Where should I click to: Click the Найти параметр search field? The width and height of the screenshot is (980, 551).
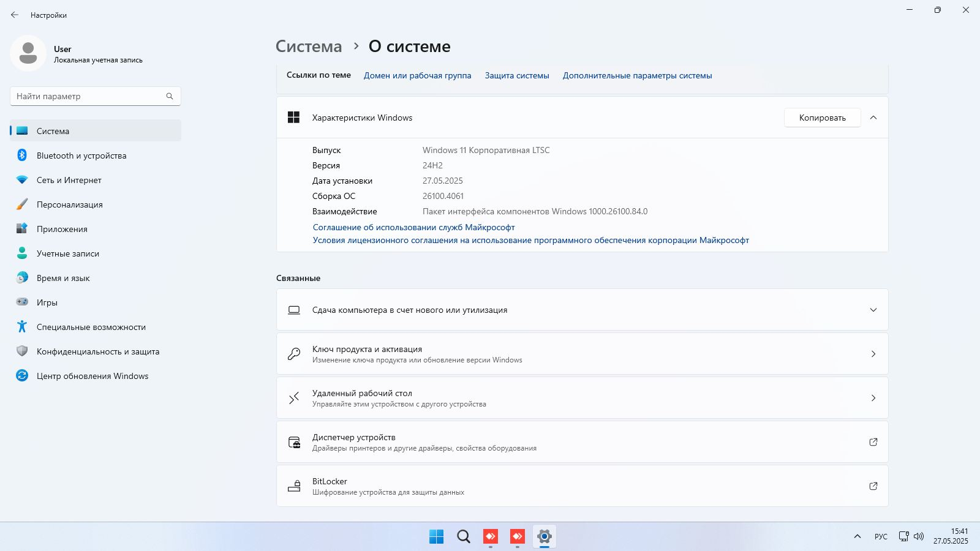(x=89, y=96)
